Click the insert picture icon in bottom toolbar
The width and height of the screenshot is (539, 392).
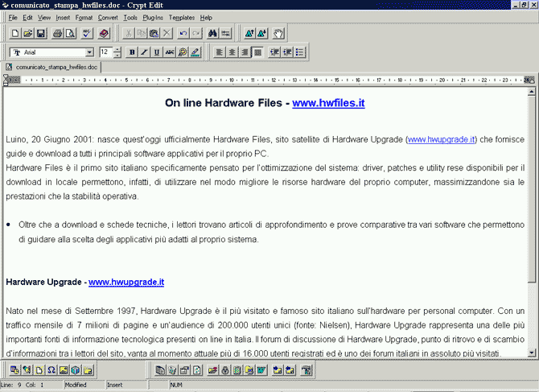click(x=64, y=370)
